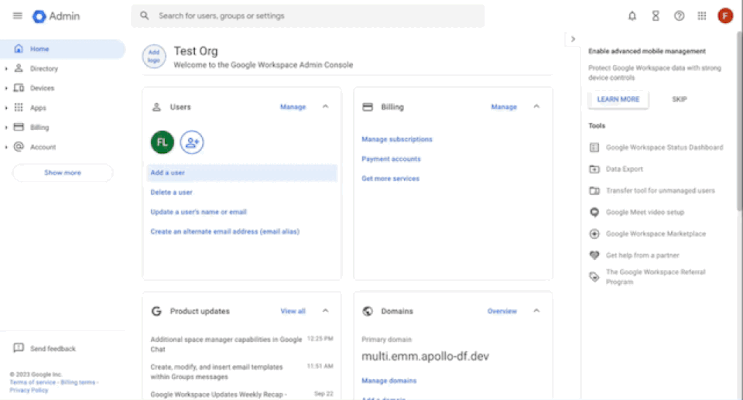Image resolution: width=743 pixels, height=400 pixels.
Task: Click the Data Export icon
Action: pos(594,169)
